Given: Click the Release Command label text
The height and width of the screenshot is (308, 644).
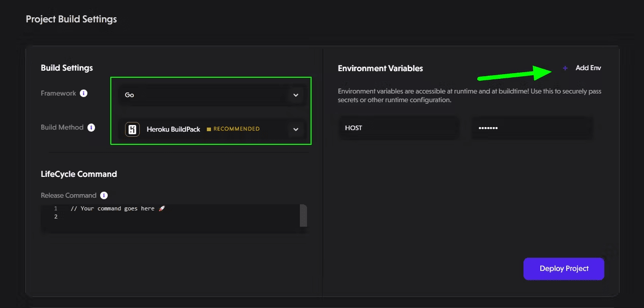Looking at the screenshot, I should (69, 195).
